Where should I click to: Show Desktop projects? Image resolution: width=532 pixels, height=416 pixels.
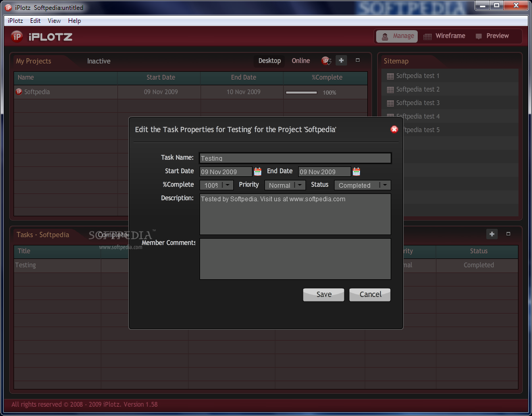point(270,61)
